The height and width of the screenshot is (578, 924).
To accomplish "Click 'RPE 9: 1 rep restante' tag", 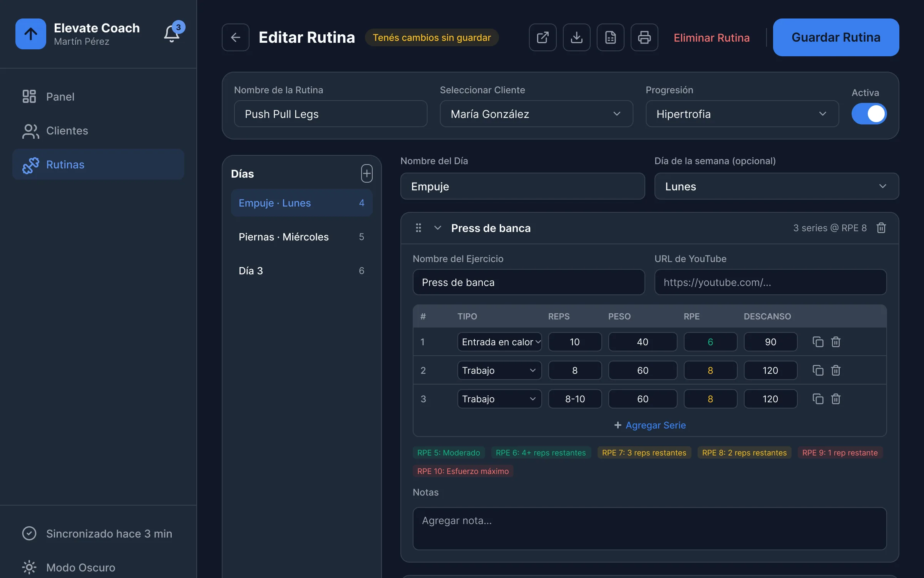I will [840, 452].
